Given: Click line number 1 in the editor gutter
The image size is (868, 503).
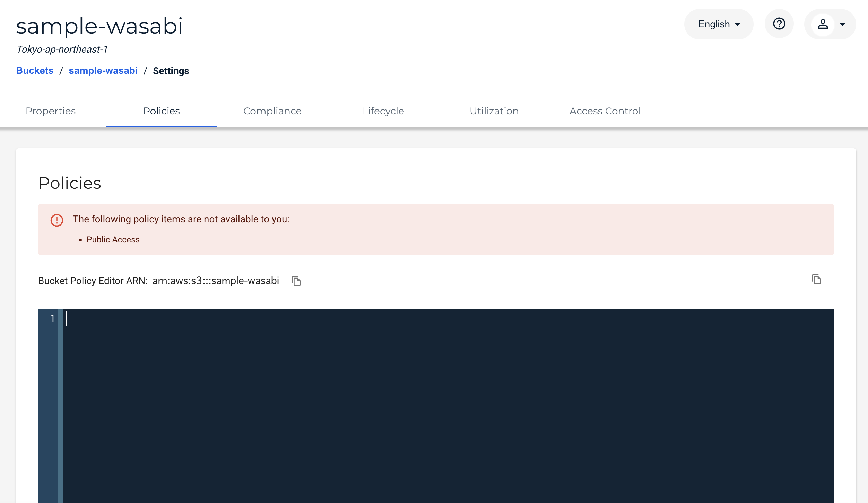Looking at the screenshot, I should [x=52, y=318].
